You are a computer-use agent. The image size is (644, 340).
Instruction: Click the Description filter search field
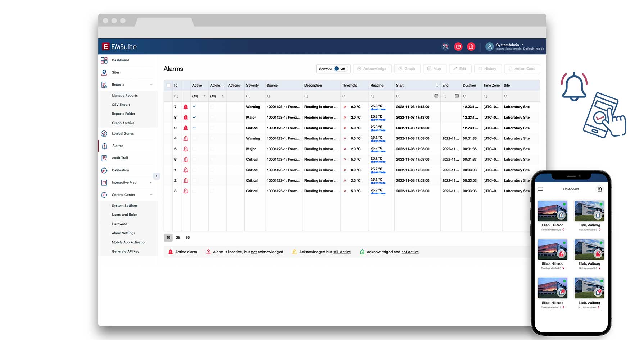point(321,96)
